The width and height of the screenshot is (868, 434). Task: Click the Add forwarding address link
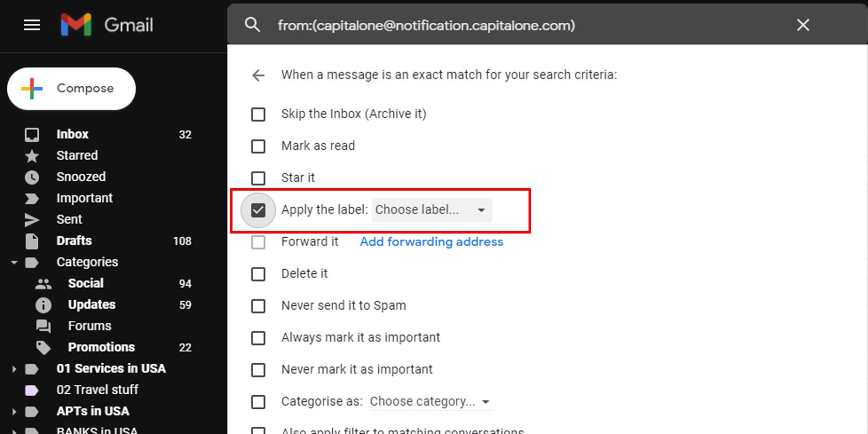[431, 242]
